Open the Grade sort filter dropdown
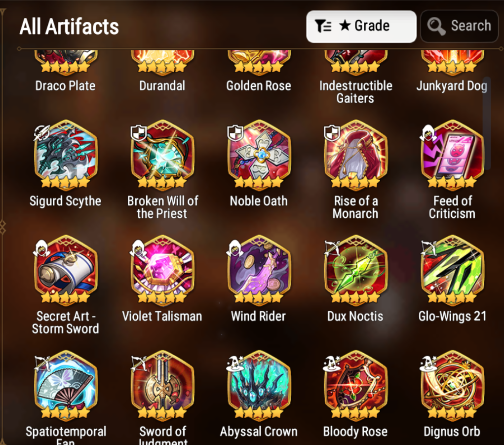This screenshot has width=504, height=445. [361, 27]
